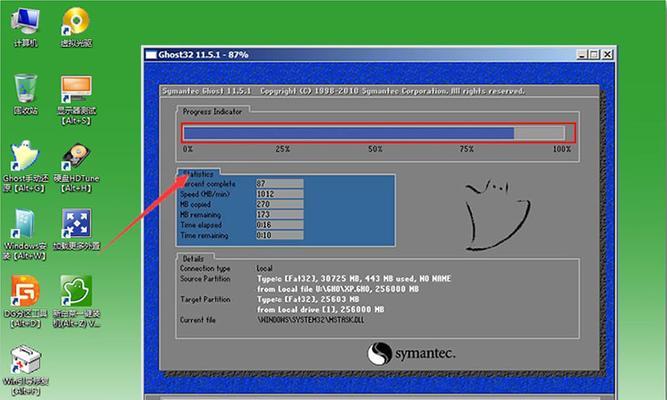This screenshot has height=400, width=667.
Task: Click the "Progress Indicator" group label
Action: [212, 111]
